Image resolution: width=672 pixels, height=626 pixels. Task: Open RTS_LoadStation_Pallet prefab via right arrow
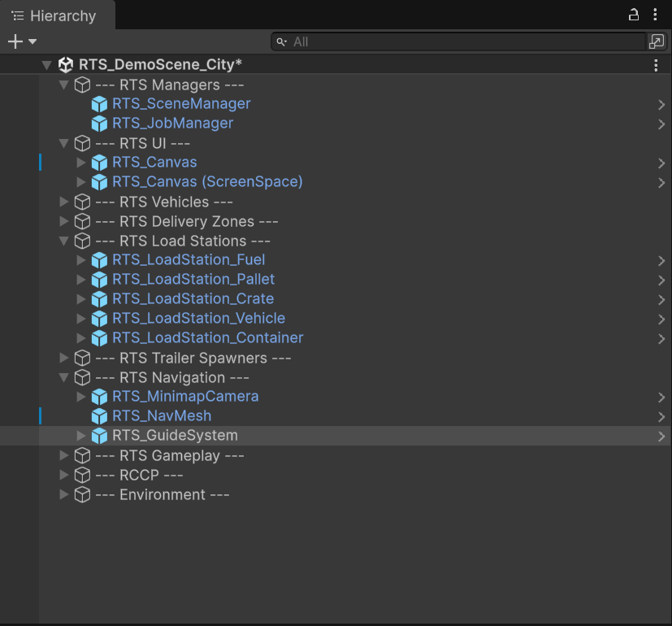pos(661,280)
